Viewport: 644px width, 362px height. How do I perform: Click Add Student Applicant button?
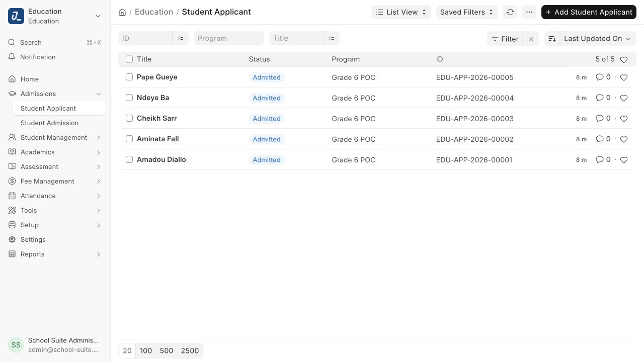(589, 12)
